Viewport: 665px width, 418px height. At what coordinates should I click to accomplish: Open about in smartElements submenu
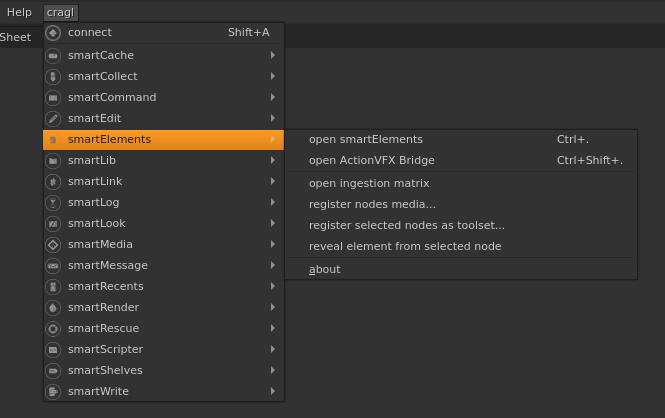(x=462, y=269)
